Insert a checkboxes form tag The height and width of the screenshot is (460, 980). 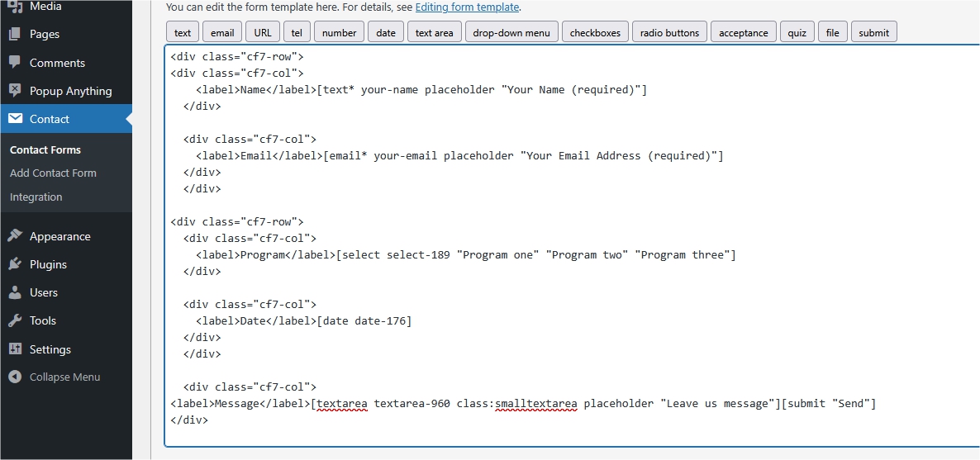pos(595,33)
